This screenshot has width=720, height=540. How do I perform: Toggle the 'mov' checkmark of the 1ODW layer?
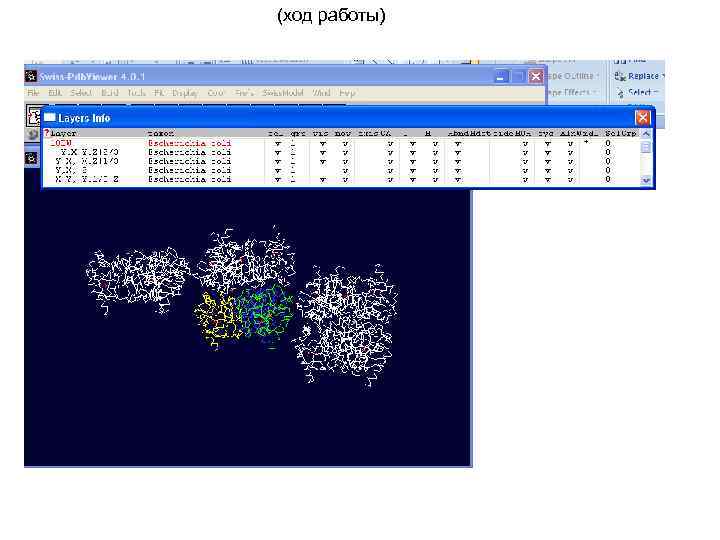[x=345, y=144]
